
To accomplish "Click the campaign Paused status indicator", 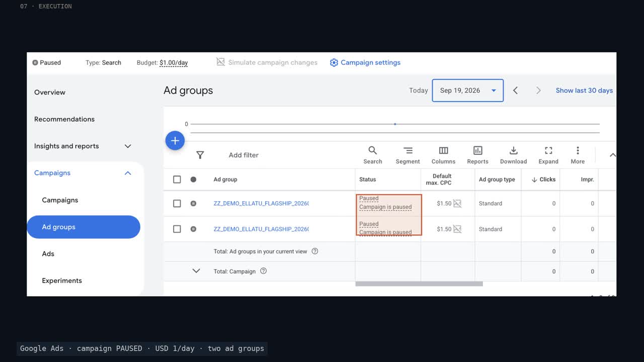I will [x=46, y=63].
